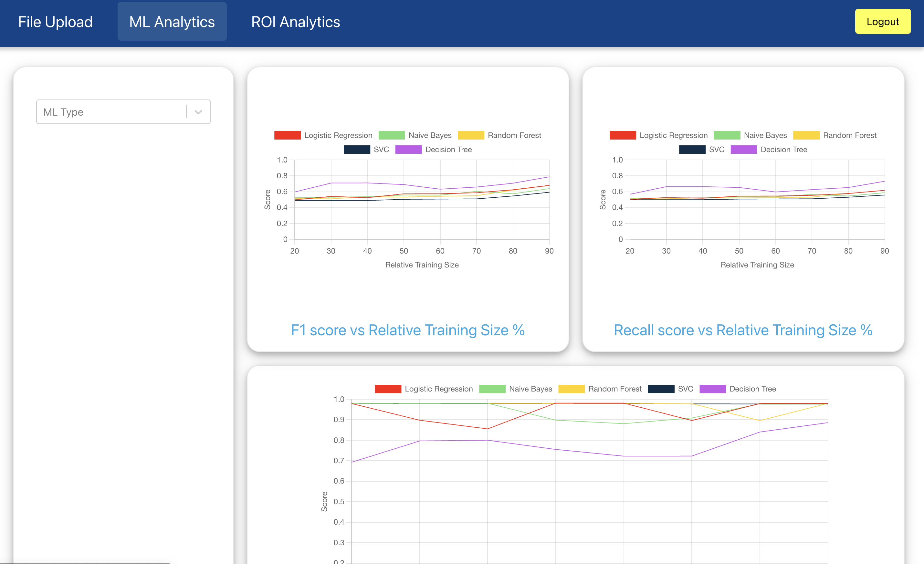Click green Naive Bayes swatch in Recall chart legend
924x564 pixels.
[727, 135]
